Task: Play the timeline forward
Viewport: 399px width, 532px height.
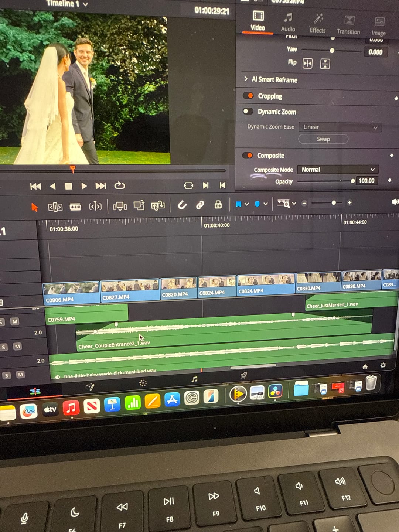Action: [x=84, y=186]
